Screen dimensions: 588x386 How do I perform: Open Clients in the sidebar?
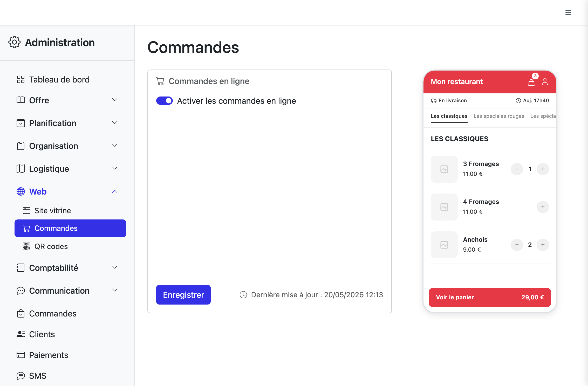point(70,334)
